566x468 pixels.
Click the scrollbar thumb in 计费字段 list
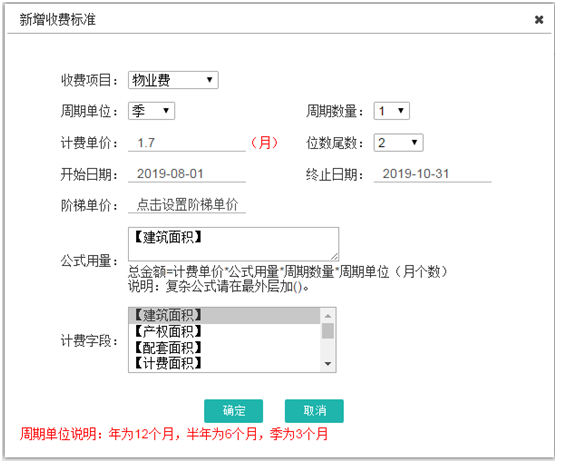click(328, 331)
